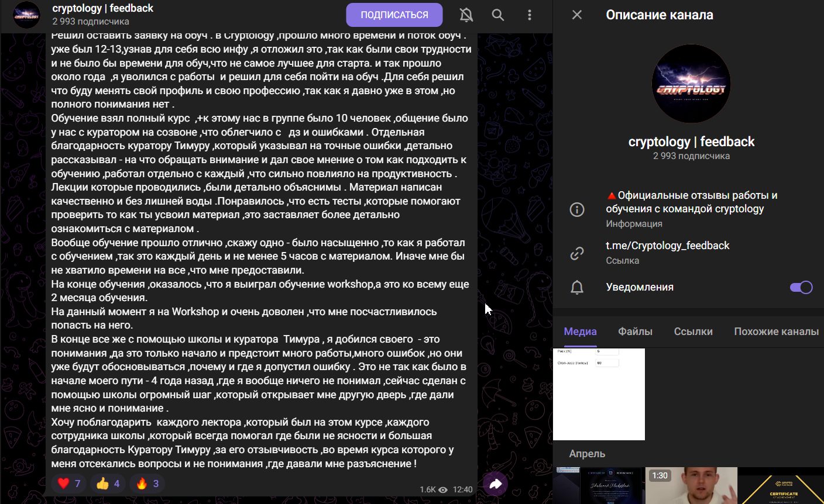Switch to the Ссылки tab

pyautogui.click(x=693, y=332)
